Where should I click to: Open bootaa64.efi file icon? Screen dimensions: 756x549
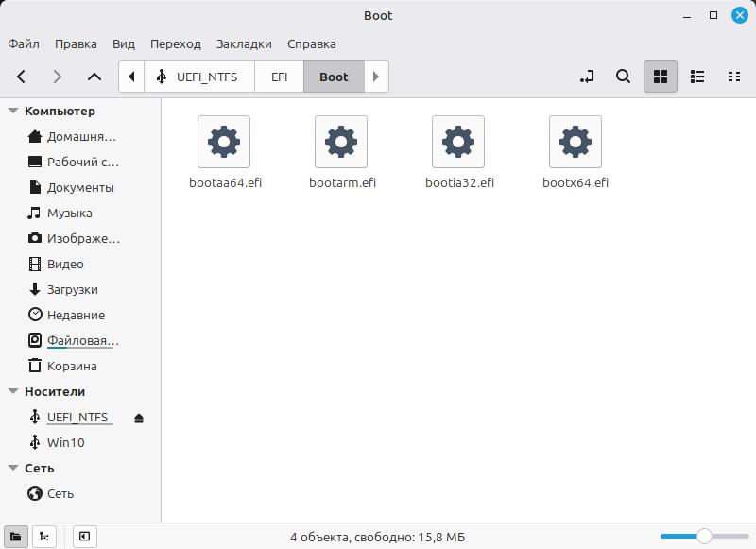(224, 142)
